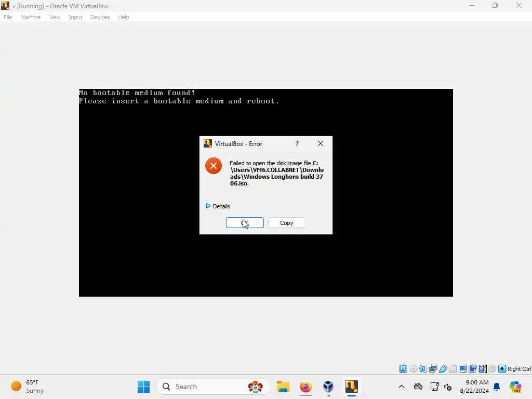Open File Explorer from taskbar

point(283,387)
